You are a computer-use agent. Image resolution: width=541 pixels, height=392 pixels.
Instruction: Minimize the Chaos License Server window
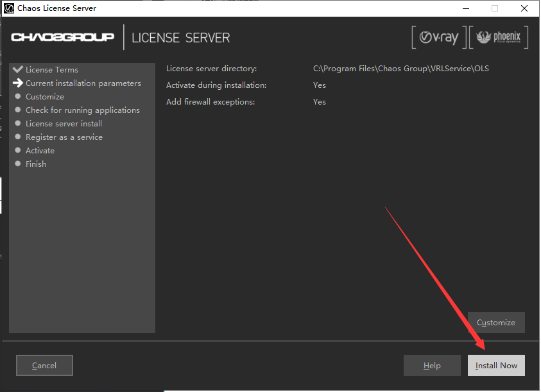coord(465,8)
